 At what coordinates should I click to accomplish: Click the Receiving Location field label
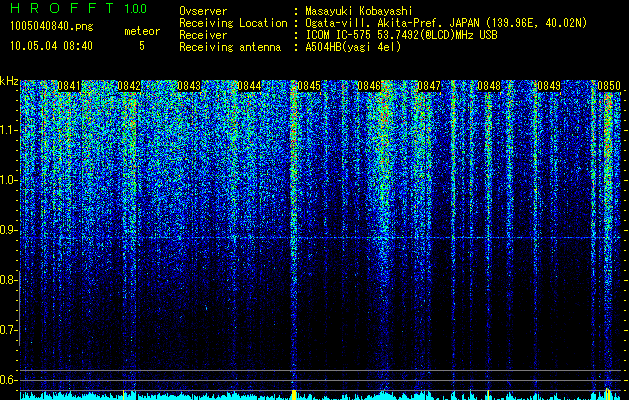[233, 23]
